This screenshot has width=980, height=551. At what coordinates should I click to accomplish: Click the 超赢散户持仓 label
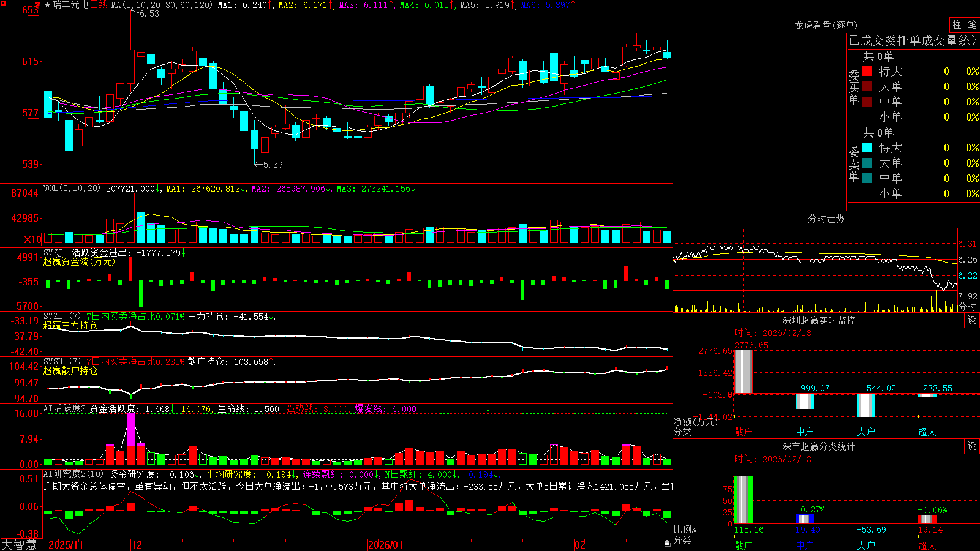pyautogui.click(x=70, y=370)
